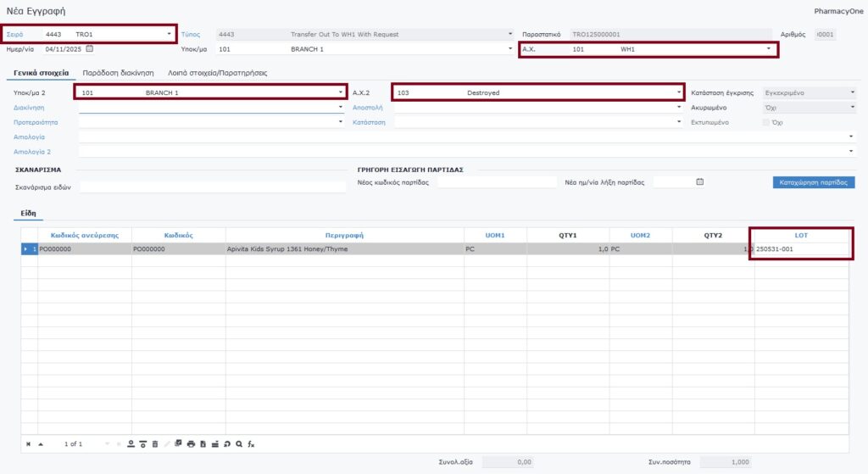
Task: Click the refresh icon in grid toolbar
Action: point(227,443)
